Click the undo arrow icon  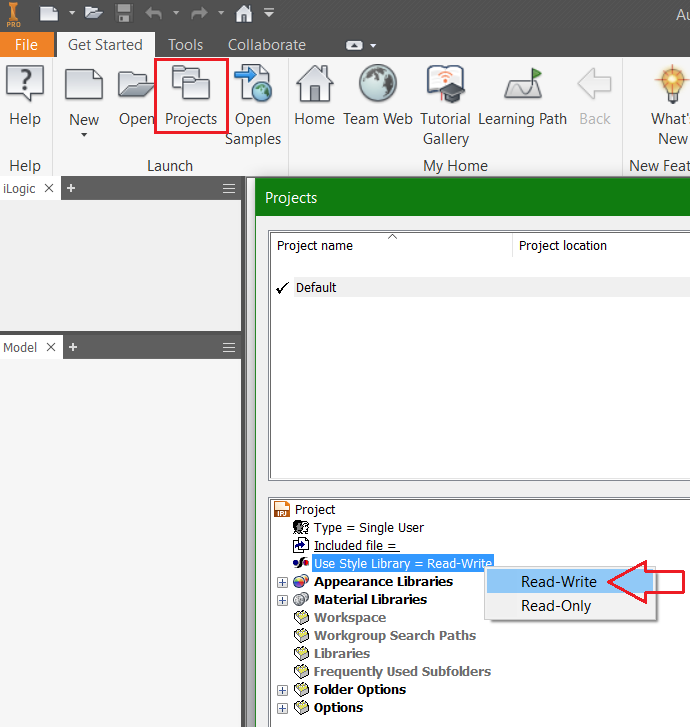click(154, 13)
